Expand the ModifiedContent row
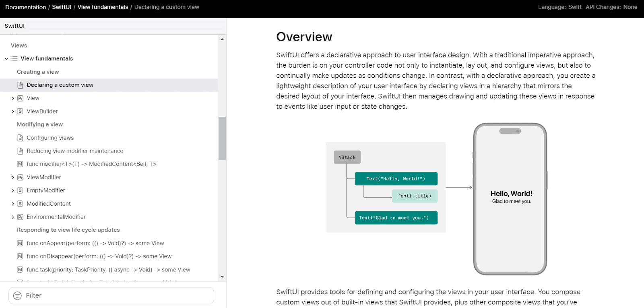 point(13,204)
